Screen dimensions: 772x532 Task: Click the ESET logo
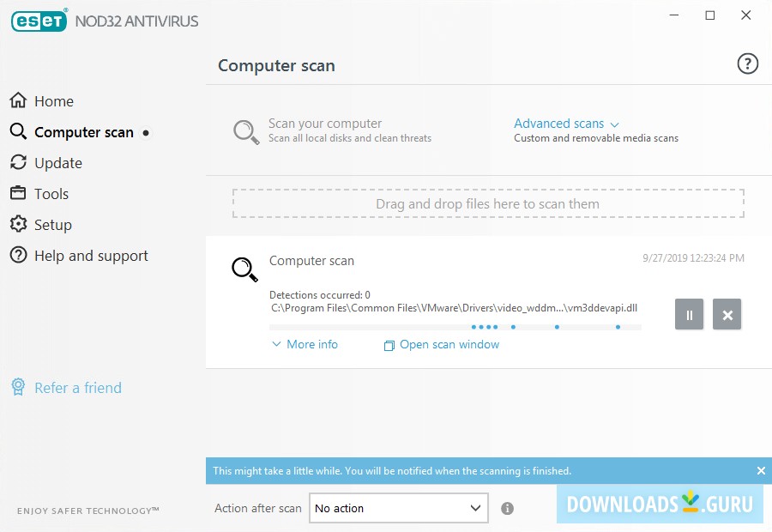click(39, 21)
